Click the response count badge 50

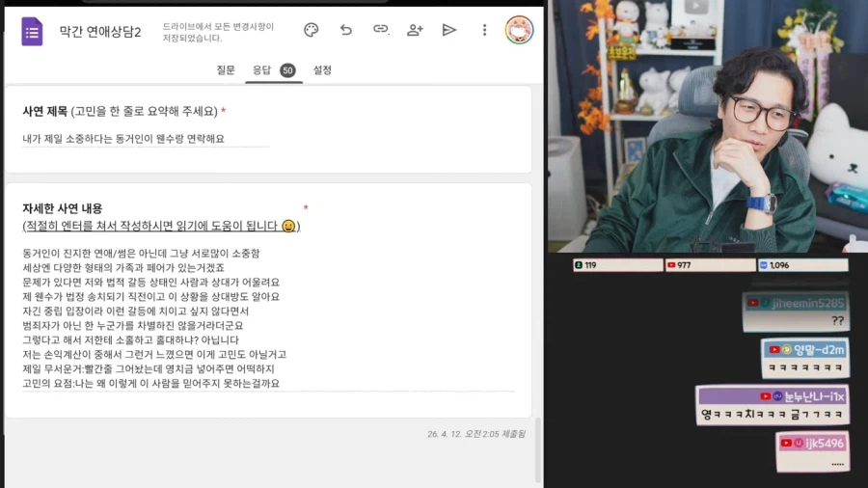coord(287,70)
